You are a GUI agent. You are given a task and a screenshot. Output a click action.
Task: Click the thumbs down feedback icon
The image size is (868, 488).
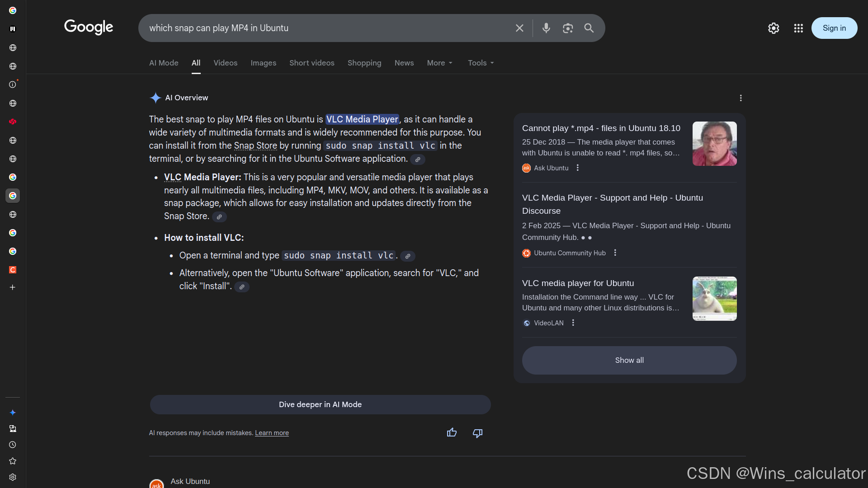tap(477, 433)
